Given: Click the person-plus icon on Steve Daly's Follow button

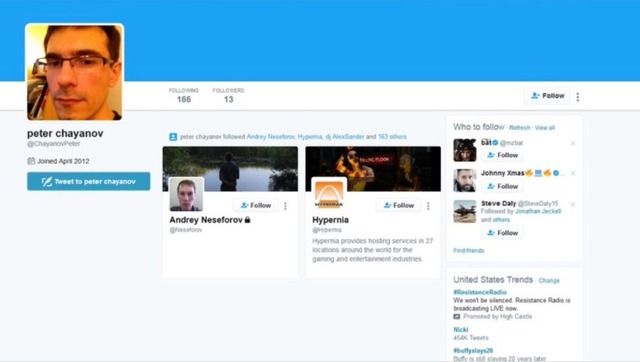Looking at the screenshot, I should (491, 233).
